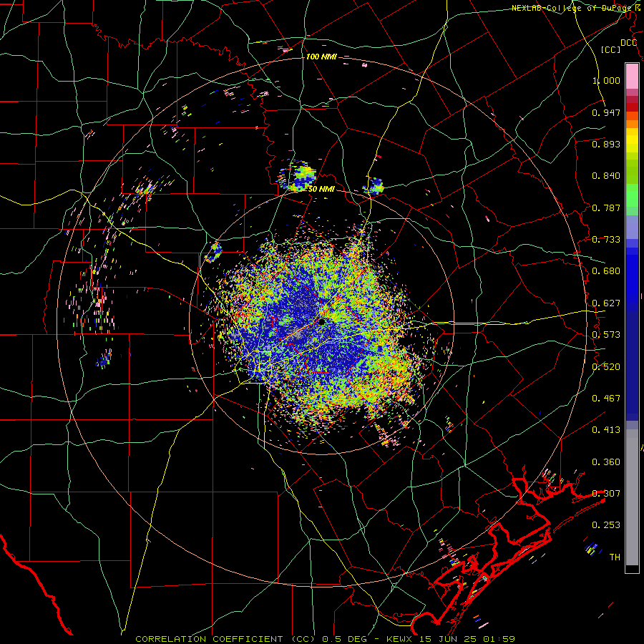Click the 1.000 scale value
The height and width of the screenshot is (644, 644).
pos(606,80)
